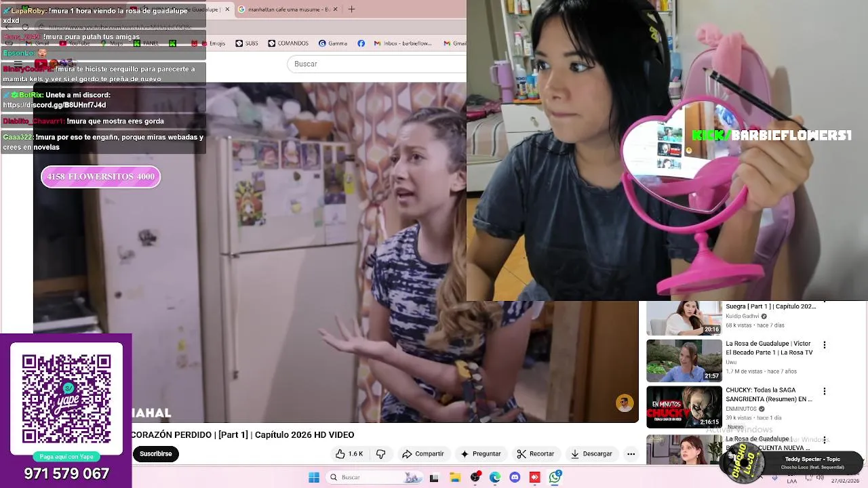Open the COMANDOS bookmark
The image size is (868, 488).
pyautogui.click(x=288, y=43)
